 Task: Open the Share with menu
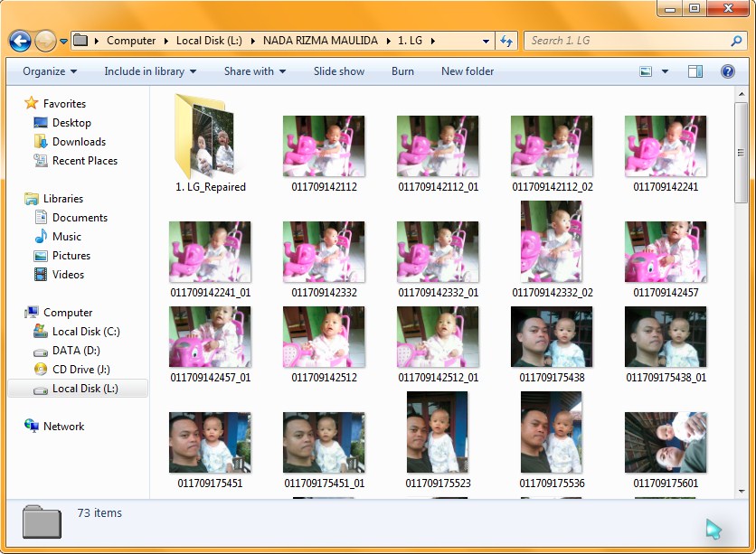coord(255,71)
